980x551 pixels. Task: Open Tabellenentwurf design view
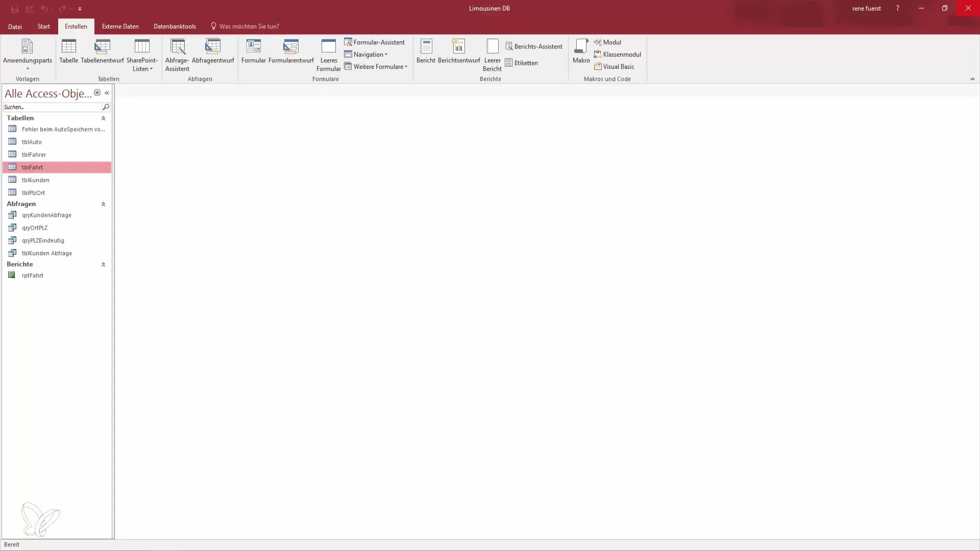102,52
